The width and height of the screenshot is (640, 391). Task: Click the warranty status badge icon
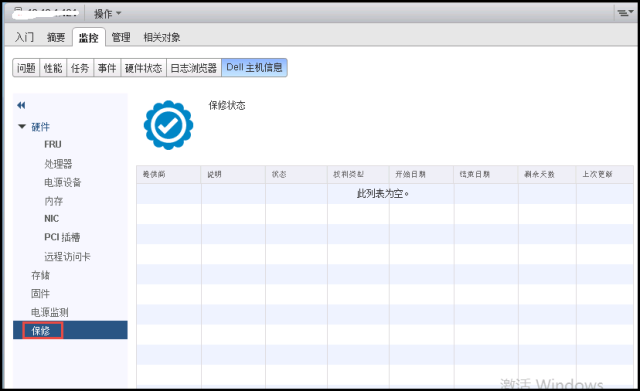[168, 125]
